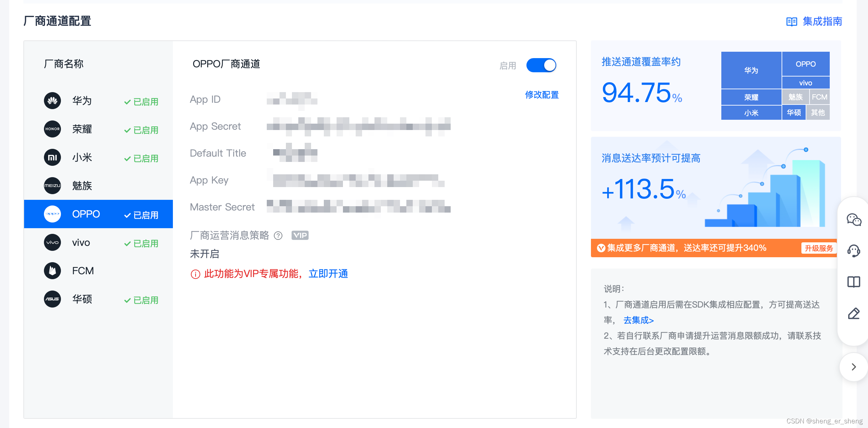The width and height of the screenshot is (868, 428).
Task: Click the 华为 block in coverage treemap
Action: (x=751, y=70)
